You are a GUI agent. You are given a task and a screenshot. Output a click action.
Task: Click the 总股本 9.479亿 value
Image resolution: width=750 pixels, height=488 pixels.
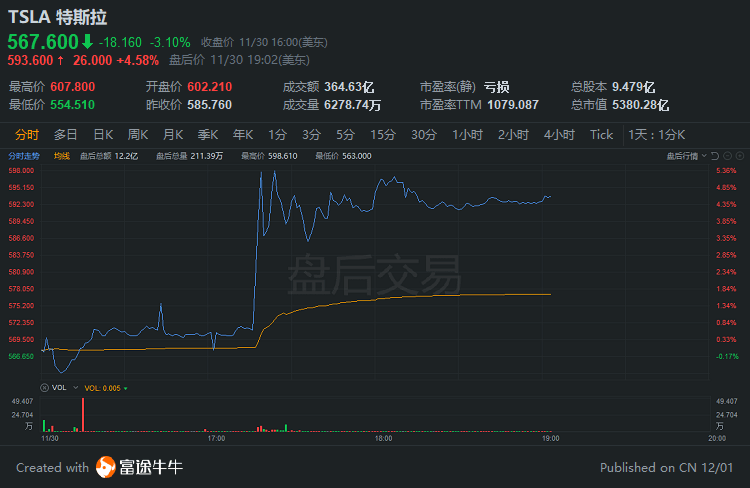(x=633, y=87)
